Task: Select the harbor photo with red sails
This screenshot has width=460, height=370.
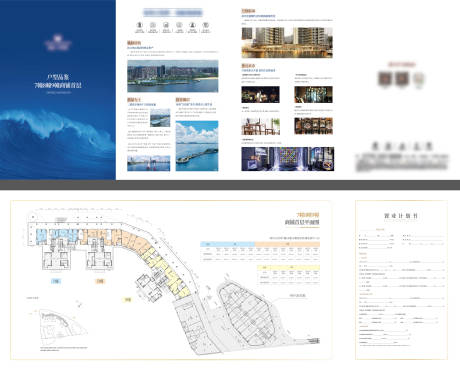Action: tap(149, 163)
